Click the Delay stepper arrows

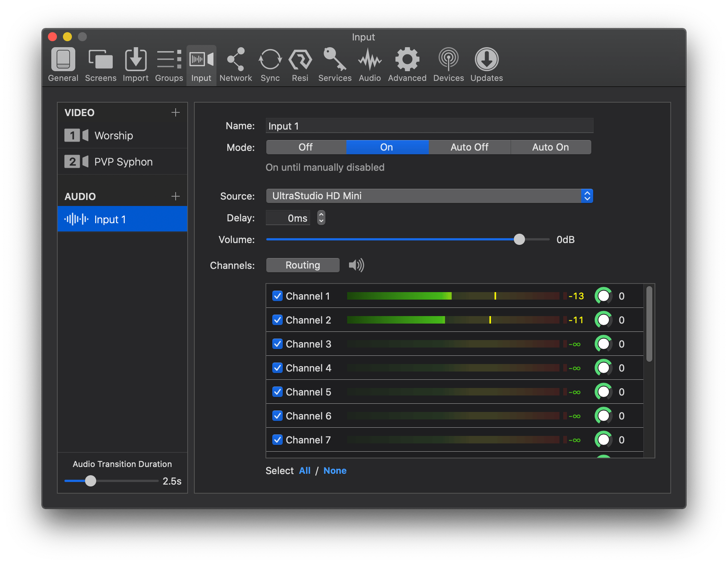pos(321,218)
